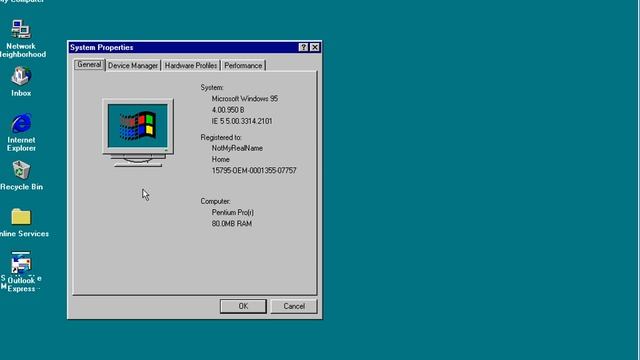This screenshot has width=640, height=360.
Task: Click the 'System:' heading label
Action: click(x=212, y=87)
